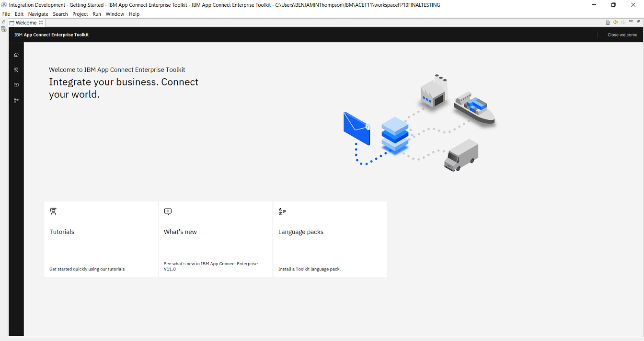
Task: Click 'See what's new in IBM App Connect' text
Action: (x=211, y=266)
